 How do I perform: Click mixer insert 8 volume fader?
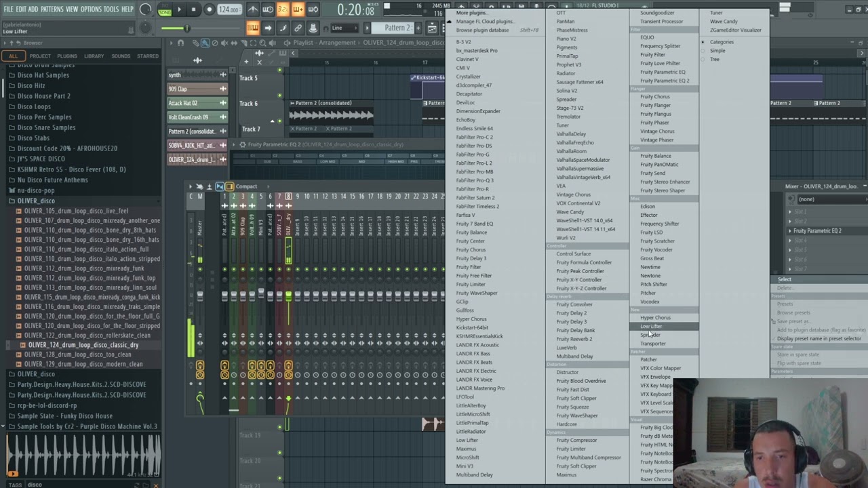pyautogui.click(x=288, y=296)
